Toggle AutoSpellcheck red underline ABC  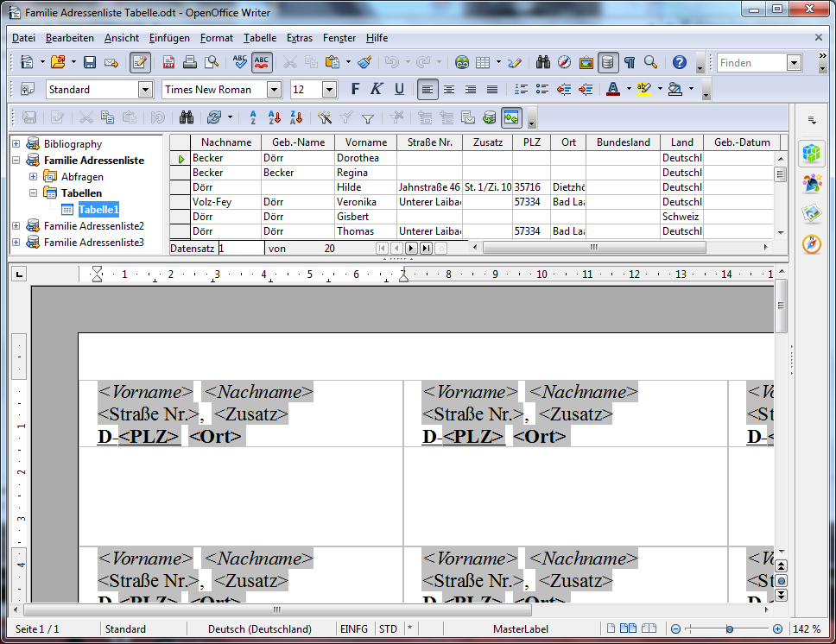[x=262, y=62]
